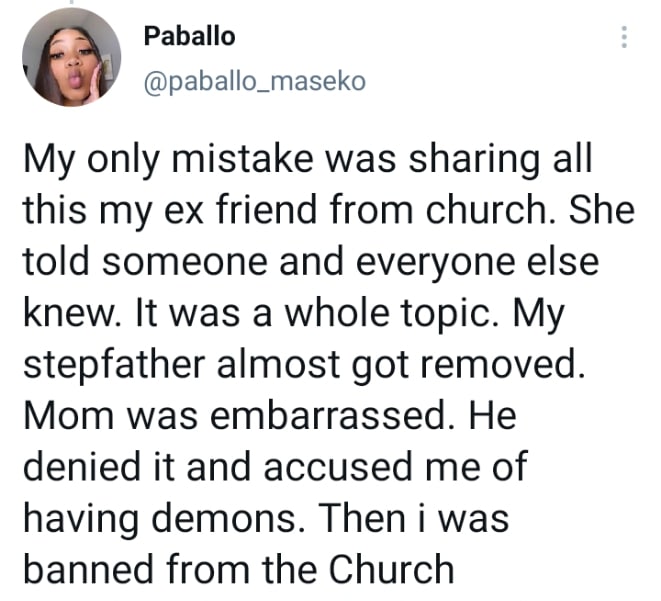Open the tweet's three-dot more options menu
This screenshot has height=601, width=661.
[624, 37]
